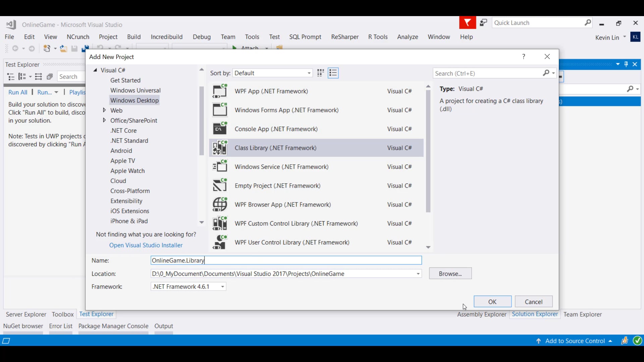Click the template search magnifier icon
Viewport: 644px width, 362px height.
[x=546, y=73]
